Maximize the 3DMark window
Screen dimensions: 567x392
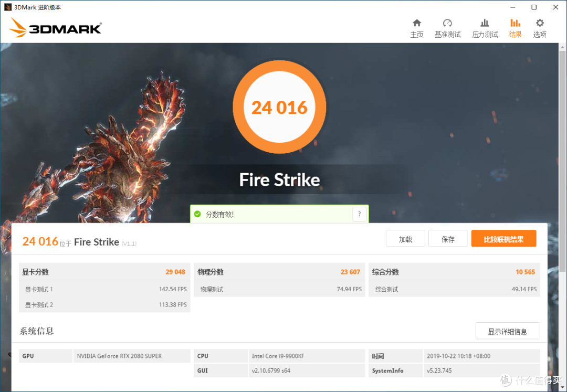point(534,7)
